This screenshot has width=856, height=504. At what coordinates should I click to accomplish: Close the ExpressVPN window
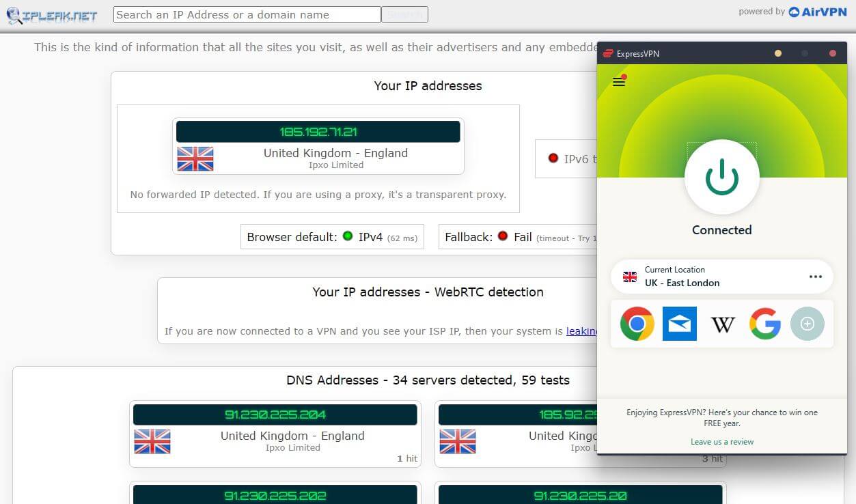point(833,53)
